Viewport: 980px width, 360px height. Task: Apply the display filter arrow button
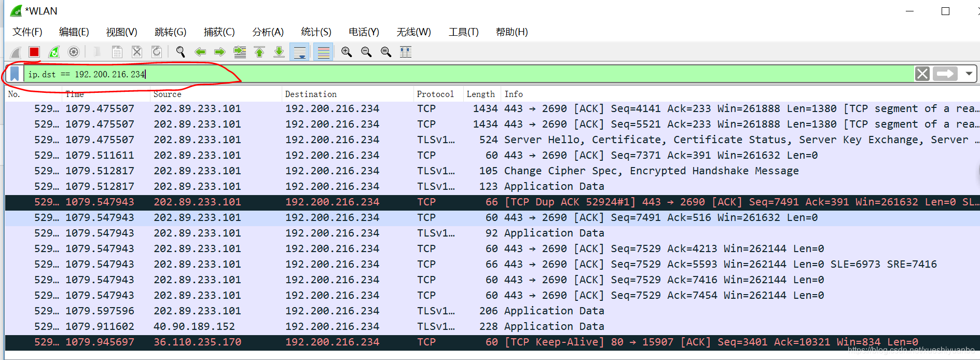click(x=945, y=74)
